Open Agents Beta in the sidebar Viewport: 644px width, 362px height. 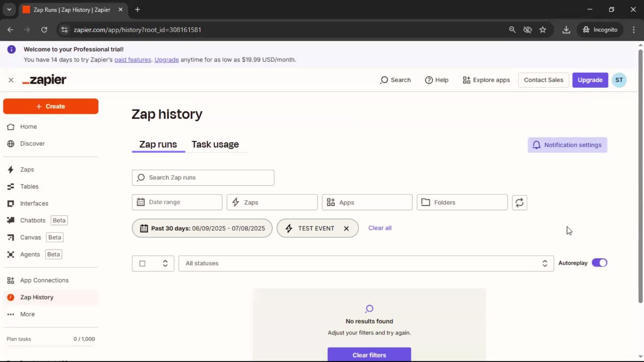pos(51,254)
